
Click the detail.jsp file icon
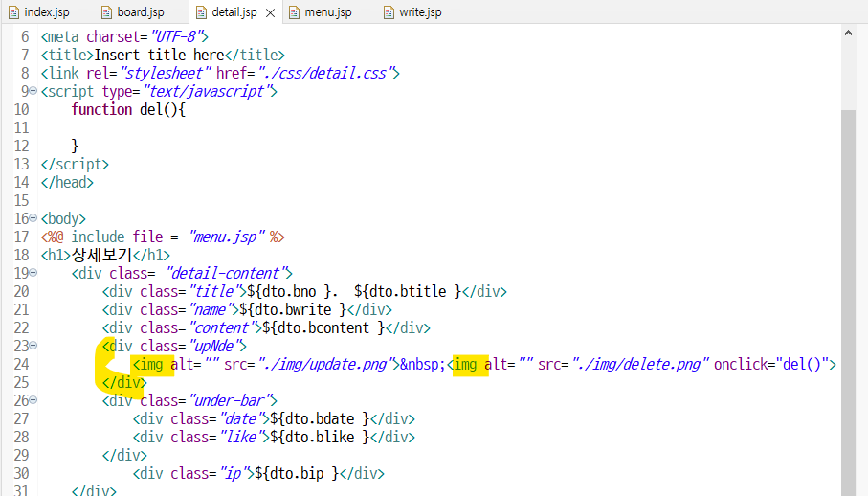202,12
